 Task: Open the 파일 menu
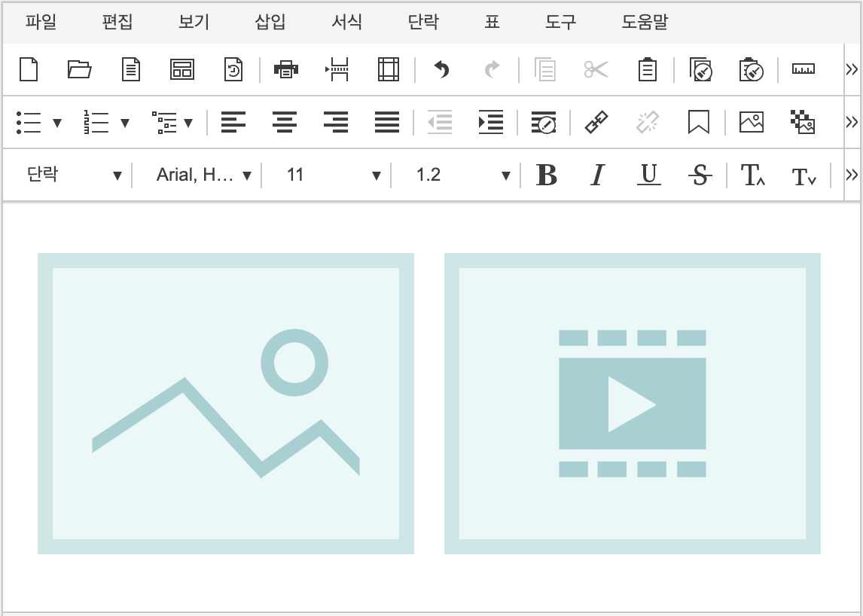point(41,23)
